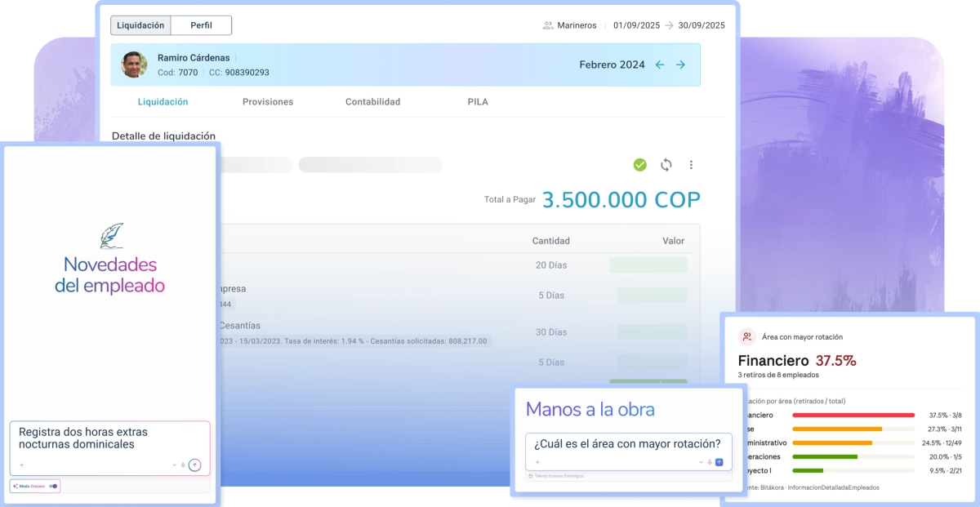Click microphone icon in Manos a la obra box
Image resolution: width=980 pixels, height=507 pixels.
pos(710,462)
